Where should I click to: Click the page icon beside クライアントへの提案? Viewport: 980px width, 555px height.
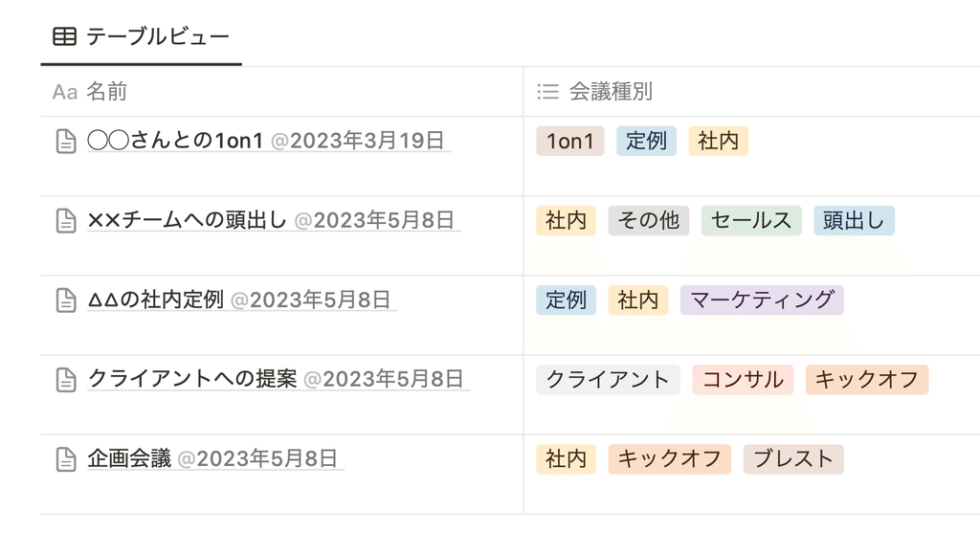[66, 379]
